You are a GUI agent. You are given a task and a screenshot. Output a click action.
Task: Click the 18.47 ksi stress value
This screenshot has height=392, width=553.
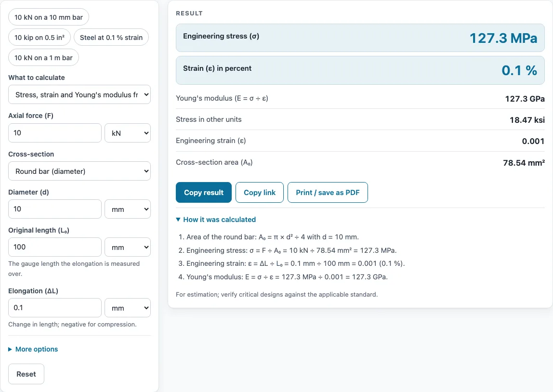527,120
